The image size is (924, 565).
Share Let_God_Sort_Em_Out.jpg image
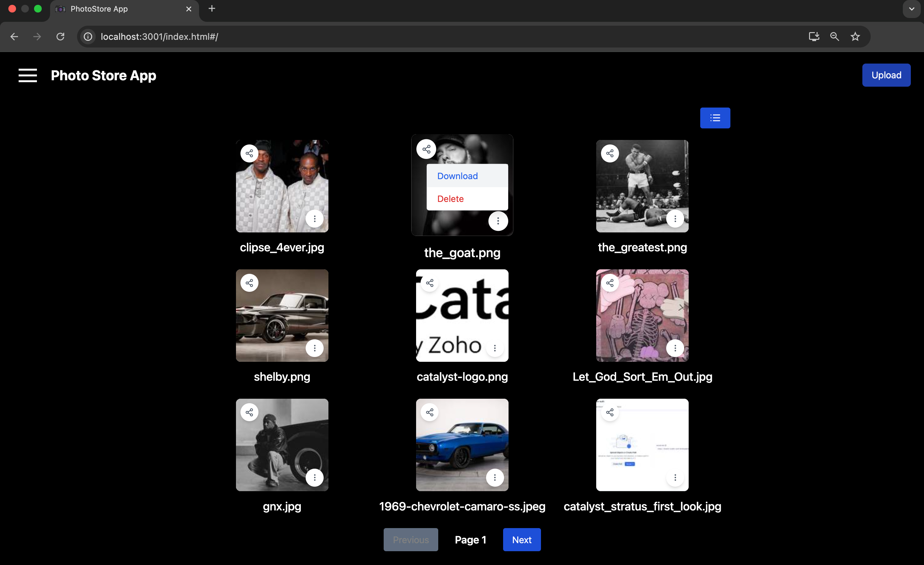[610, 283]
